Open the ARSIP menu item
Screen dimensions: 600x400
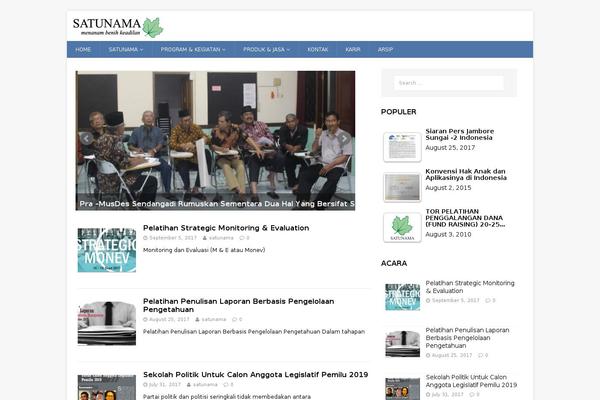click(385, 49)
